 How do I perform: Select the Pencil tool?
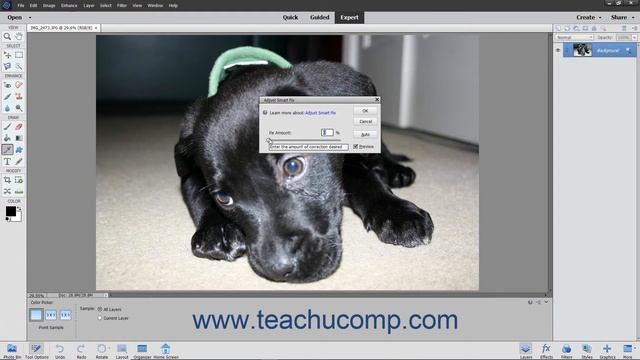pos(19,161)
